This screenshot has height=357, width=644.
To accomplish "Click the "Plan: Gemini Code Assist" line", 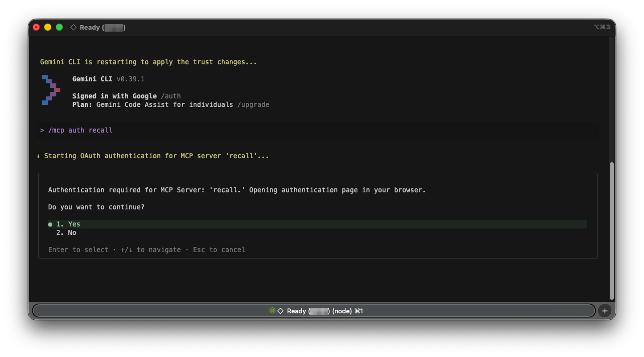I will point(171,104).
